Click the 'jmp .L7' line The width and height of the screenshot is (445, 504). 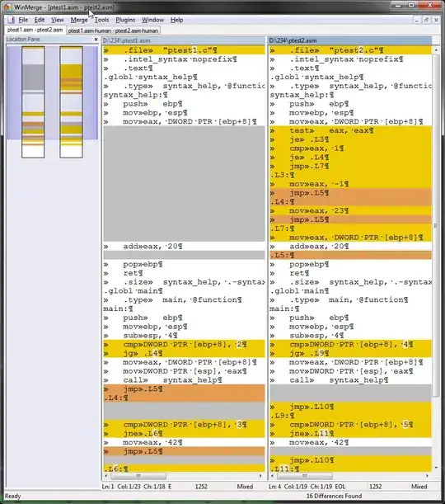(x=350, y=166)
